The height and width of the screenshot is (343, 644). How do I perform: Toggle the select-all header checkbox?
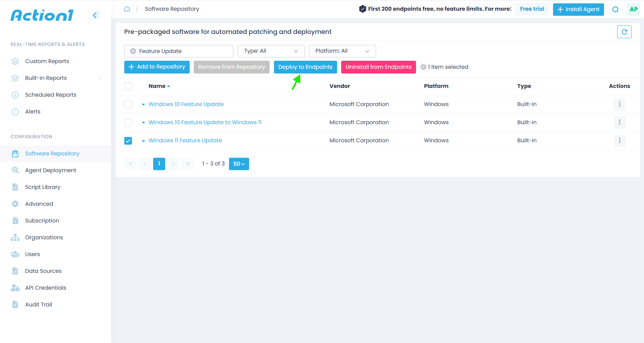(x=128, y=86)
